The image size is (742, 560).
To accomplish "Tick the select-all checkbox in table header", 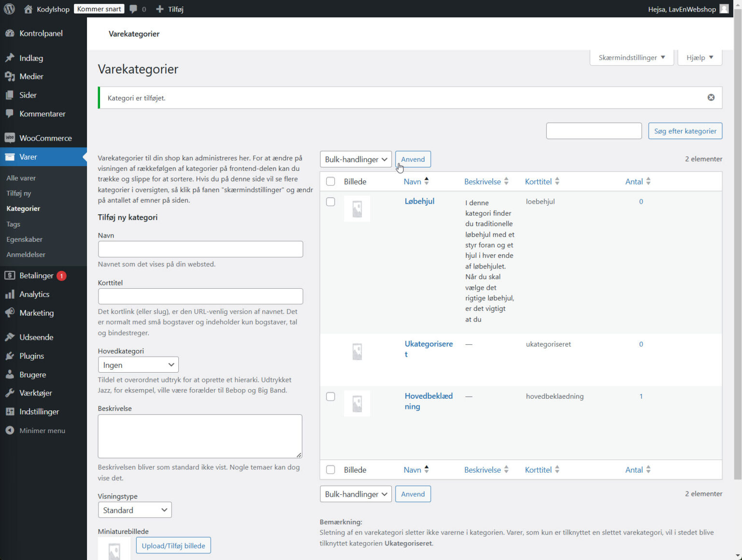I will pyautogui.click(x=330, y=182).
